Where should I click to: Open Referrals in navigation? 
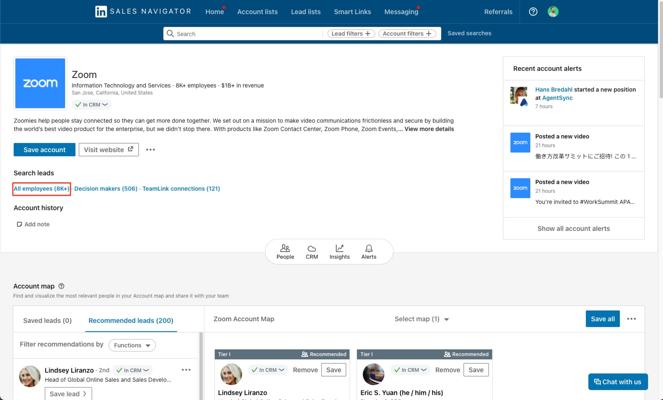498,12
